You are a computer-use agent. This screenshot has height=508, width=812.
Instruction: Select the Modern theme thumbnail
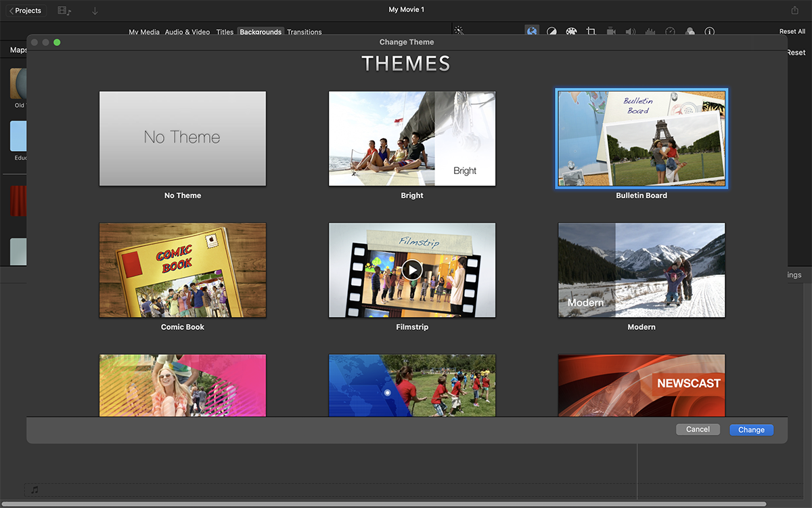coord(641,270)
